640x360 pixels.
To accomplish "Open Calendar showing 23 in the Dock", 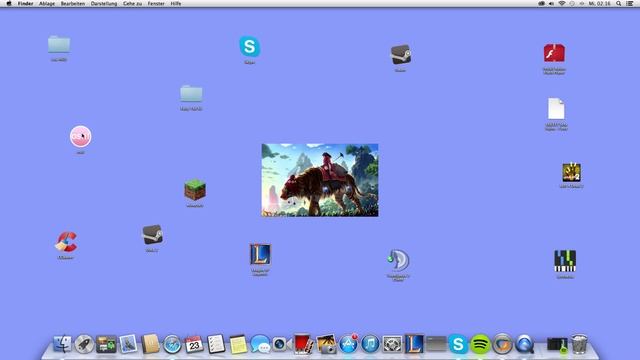I will point(194,344).
